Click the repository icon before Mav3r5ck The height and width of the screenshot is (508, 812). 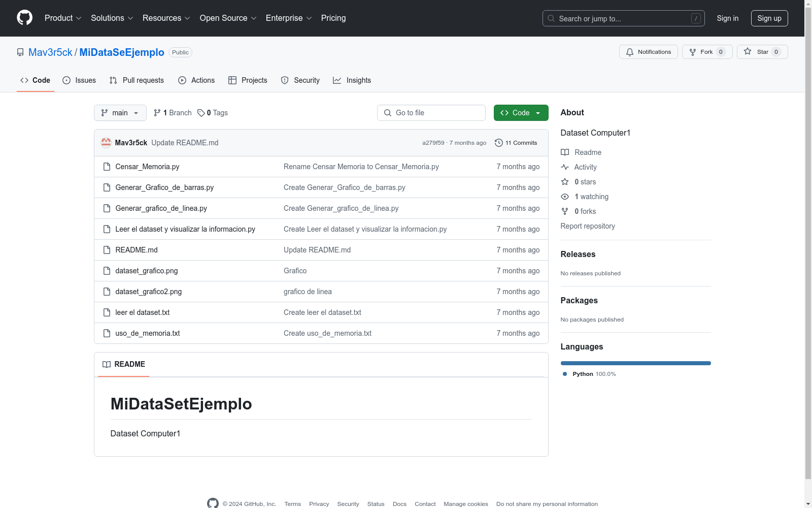[x=20, y=52]
